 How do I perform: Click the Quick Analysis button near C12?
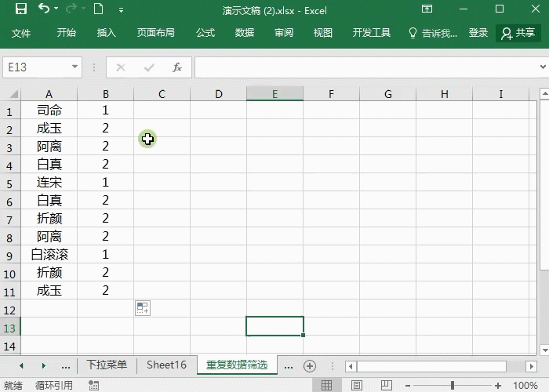coord(143,308)
